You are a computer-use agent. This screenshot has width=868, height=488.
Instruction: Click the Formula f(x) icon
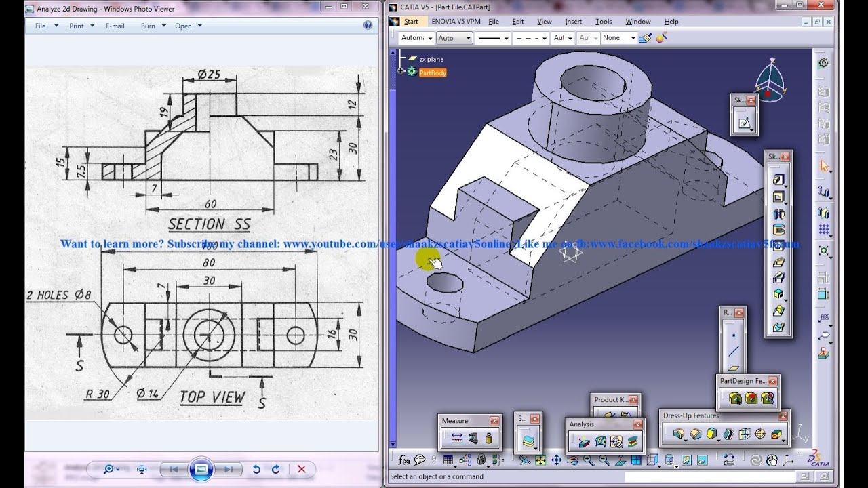pyautogui.click(x=405, y=461)
